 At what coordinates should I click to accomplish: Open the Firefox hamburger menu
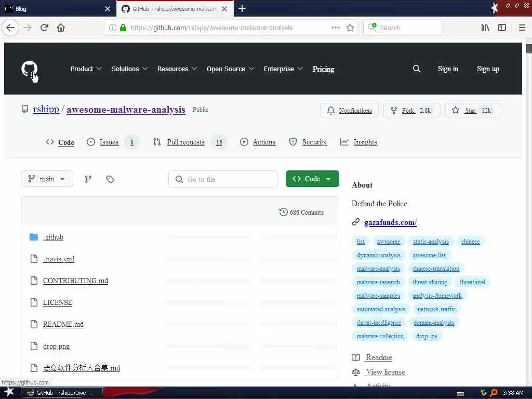tap(522, 28)
